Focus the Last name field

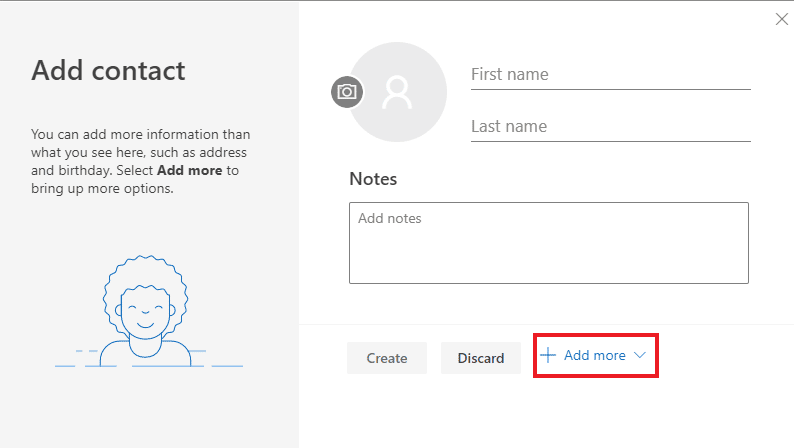tap(611, 127)
